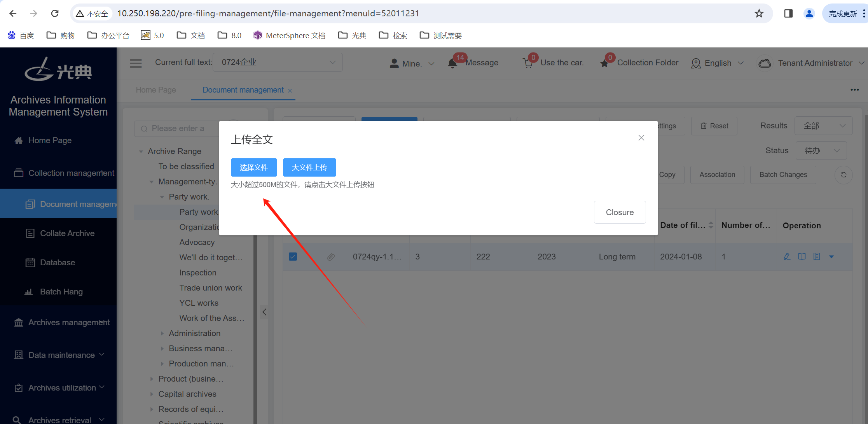Click the Association button

pyautogui.click(x=717, y=175)
